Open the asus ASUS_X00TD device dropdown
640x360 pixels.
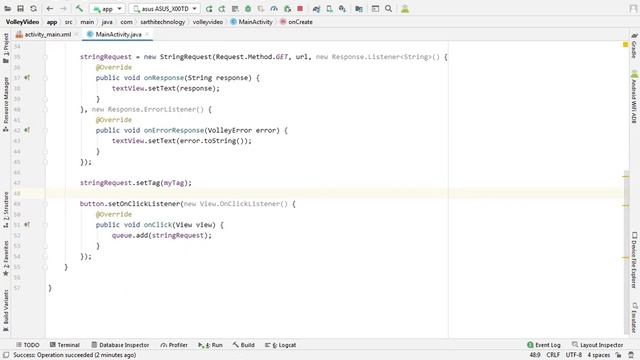click(x=165, y=9)
